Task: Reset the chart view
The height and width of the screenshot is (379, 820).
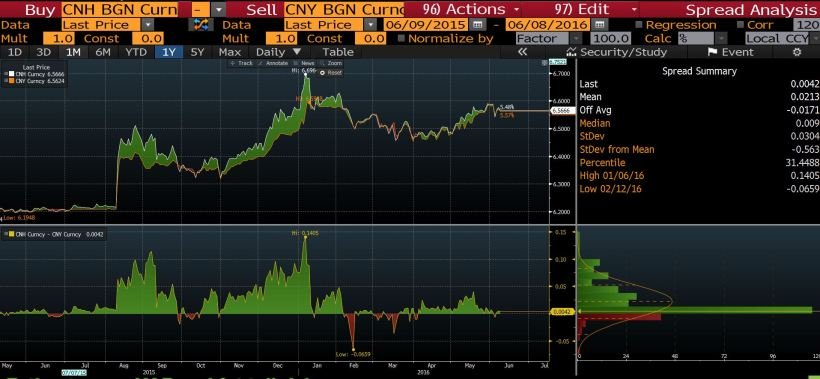Action: point(331,73)
